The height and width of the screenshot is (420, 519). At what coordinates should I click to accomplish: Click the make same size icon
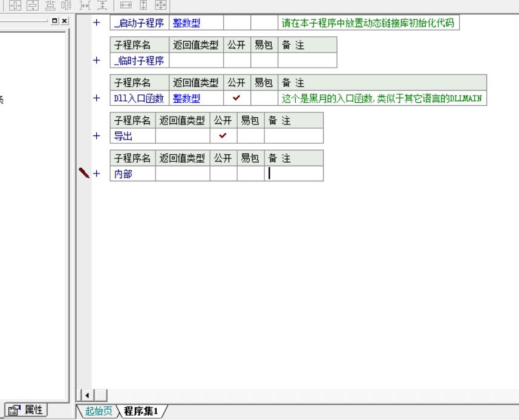160,5
